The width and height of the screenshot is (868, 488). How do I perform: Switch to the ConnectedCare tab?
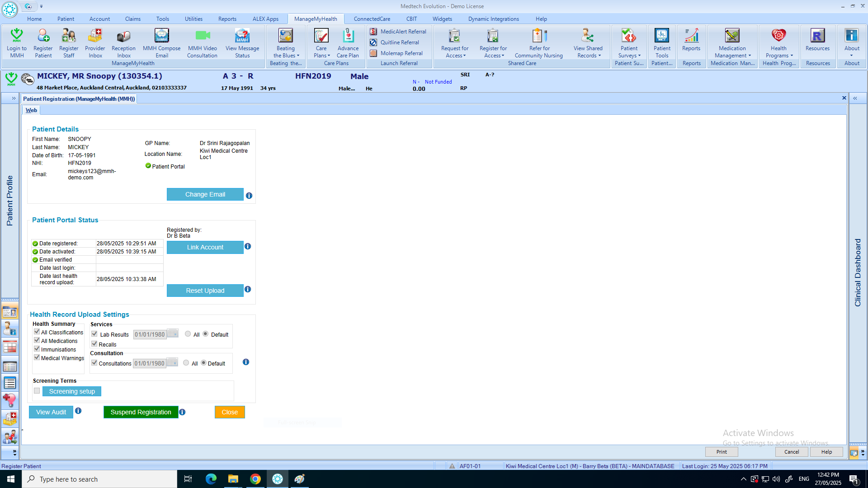372,19
